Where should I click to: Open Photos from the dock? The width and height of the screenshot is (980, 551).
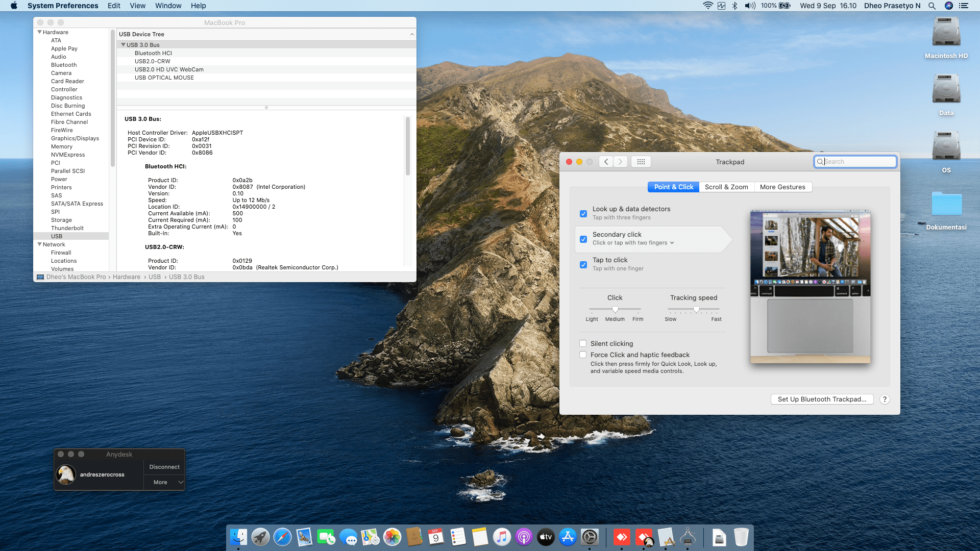[392, 537]
